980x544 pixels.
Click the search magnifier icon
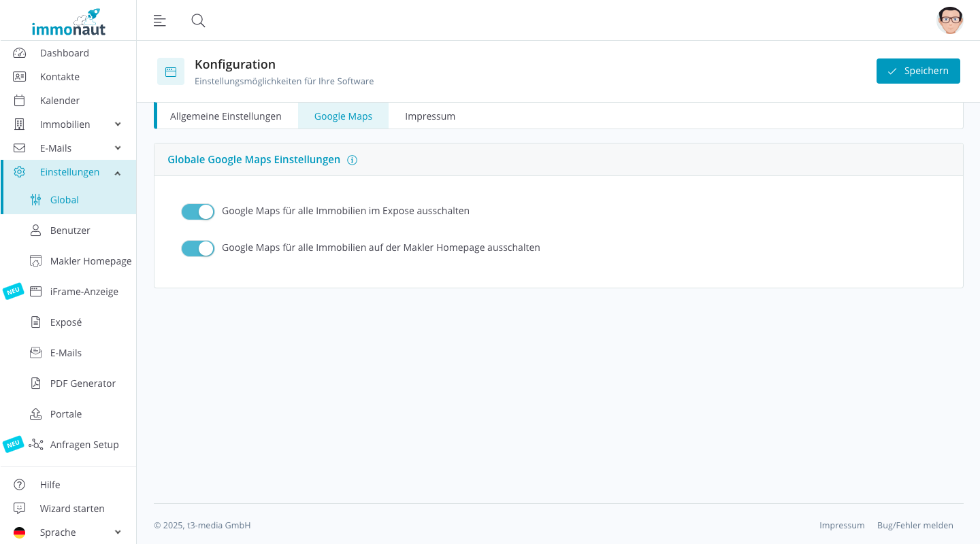click(x=198, y=20)
